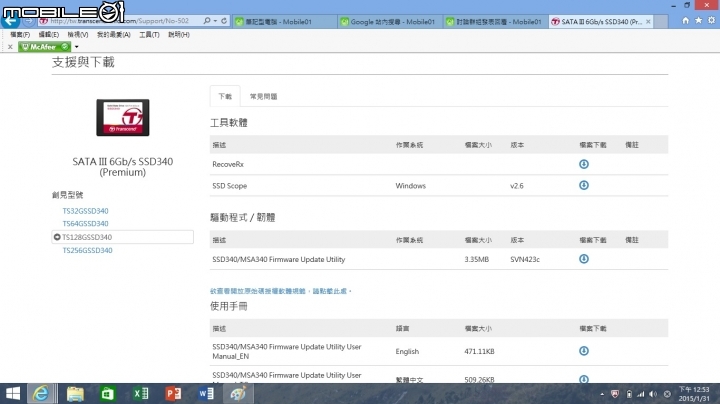720x404 pixels.
Task: Open the 編輯(E) menu
Action: (48, 34)
